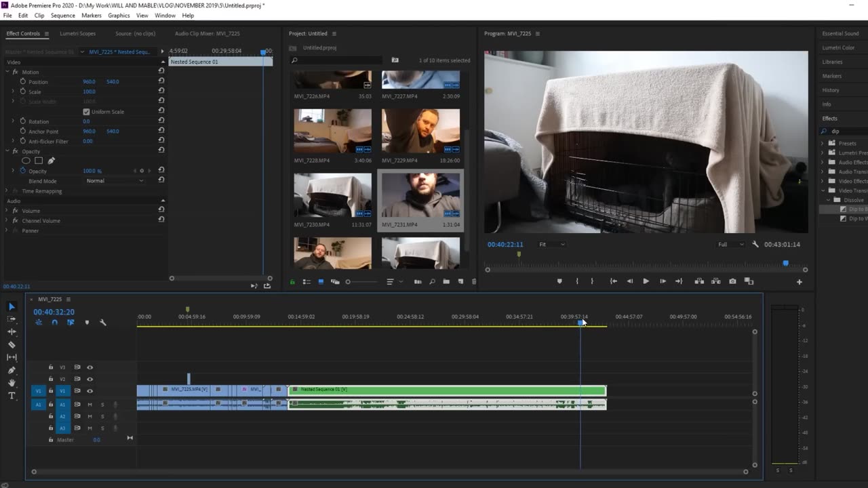Toggle Uniform Scale checkbox
This screenshot has height=488, width=868.
pyautogui.click(x=86, y=112)
